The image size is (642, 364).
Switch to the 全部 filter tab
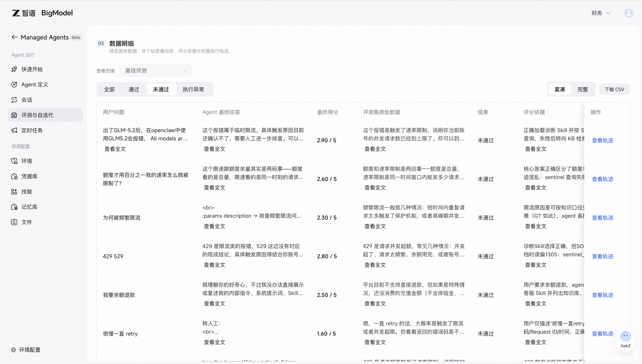[109, 89]
